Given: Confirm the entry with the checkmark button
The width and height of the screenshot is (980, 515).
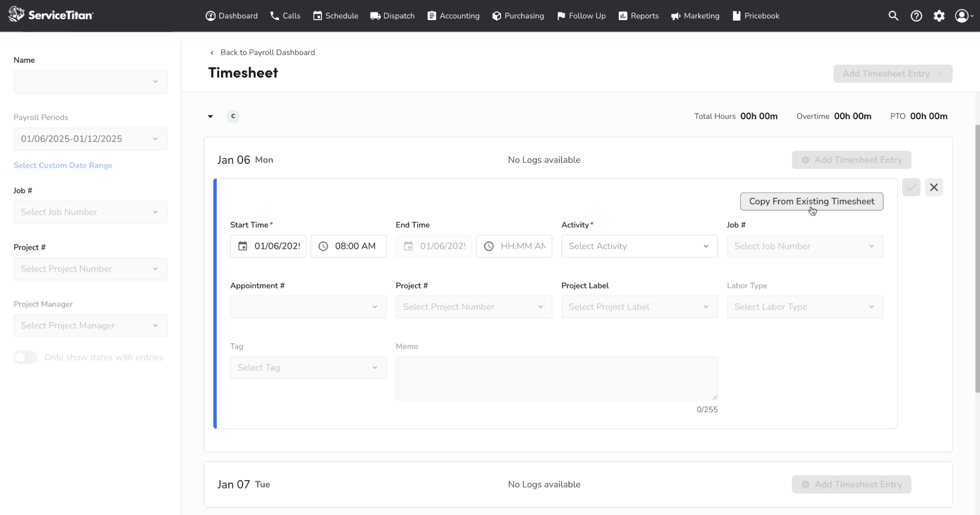Looking at the screenshot, I should 911,187.
